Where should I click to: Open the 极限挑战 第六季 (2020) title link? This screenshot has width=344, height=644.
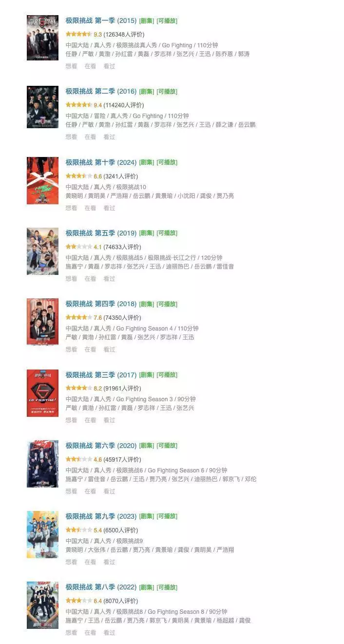pos(101,446)
